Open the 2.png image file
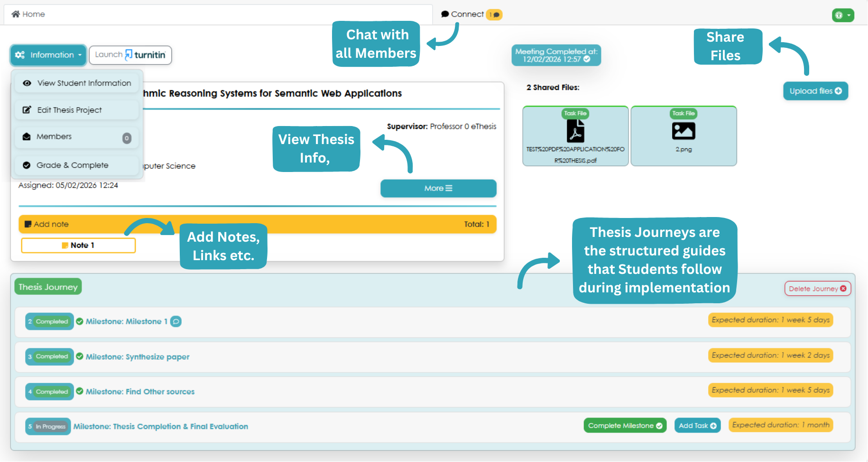 point(683,136)
